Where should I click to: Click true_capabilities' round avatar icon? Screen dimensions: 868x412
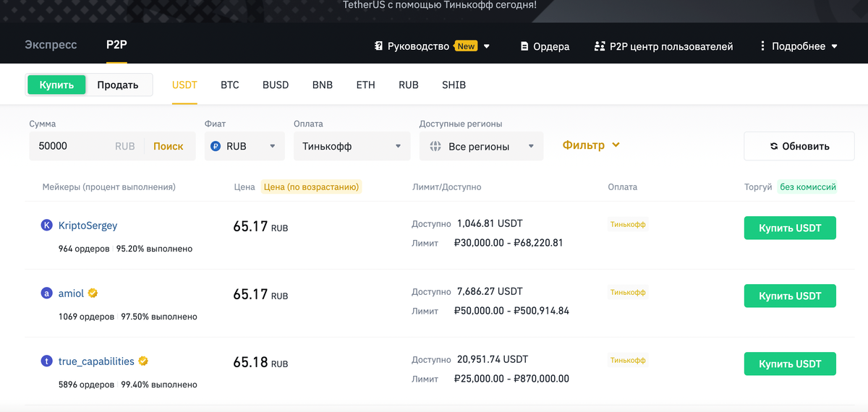(x=47, y=361)
